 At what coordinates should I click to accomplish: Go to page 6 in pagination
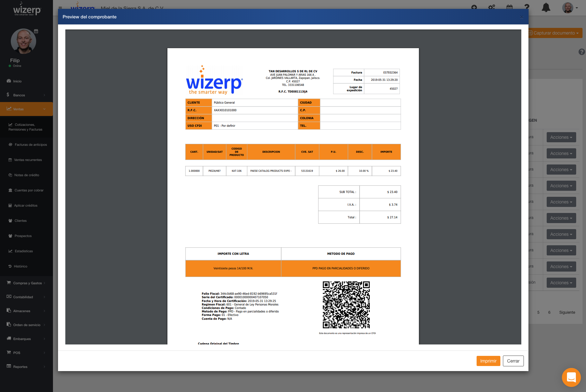(x=549, y=312)
